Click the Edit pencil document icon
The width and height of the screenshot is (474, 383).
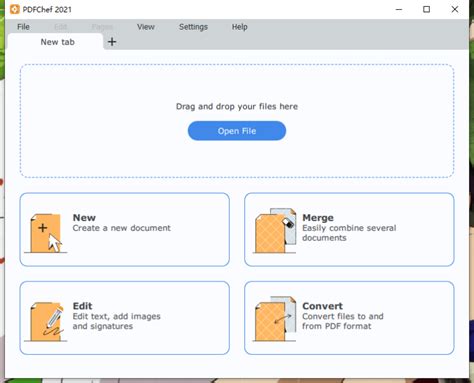tap(46, 322)
